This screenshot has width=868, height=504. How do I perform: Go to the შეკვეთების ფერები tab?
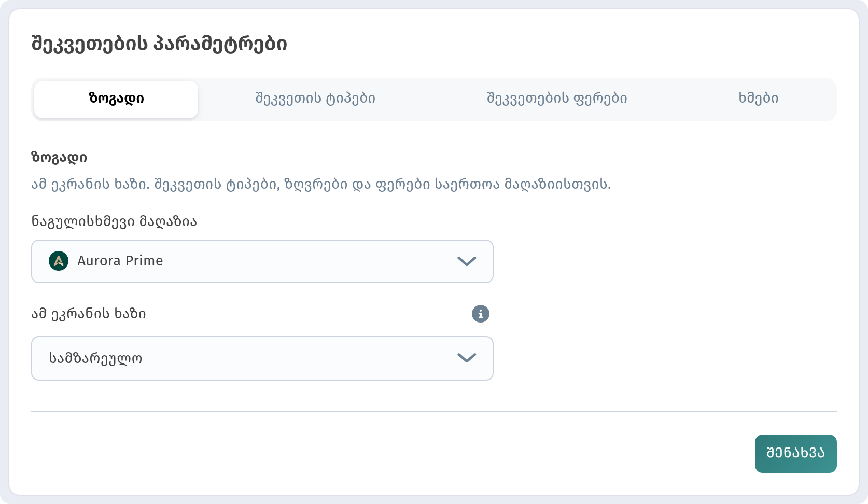(x=557, y=99)
